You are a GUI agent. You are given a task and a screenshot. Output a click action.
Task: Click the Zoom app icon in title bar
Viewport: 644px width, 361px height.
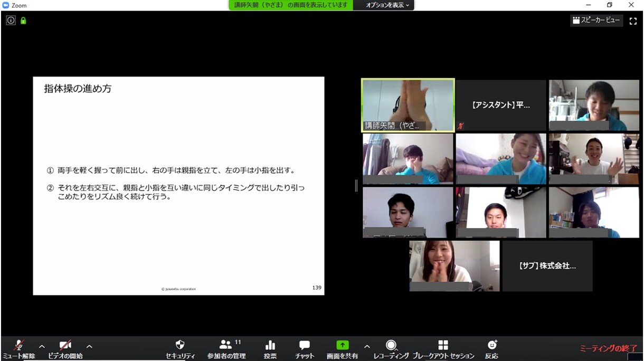coord(6,5)
